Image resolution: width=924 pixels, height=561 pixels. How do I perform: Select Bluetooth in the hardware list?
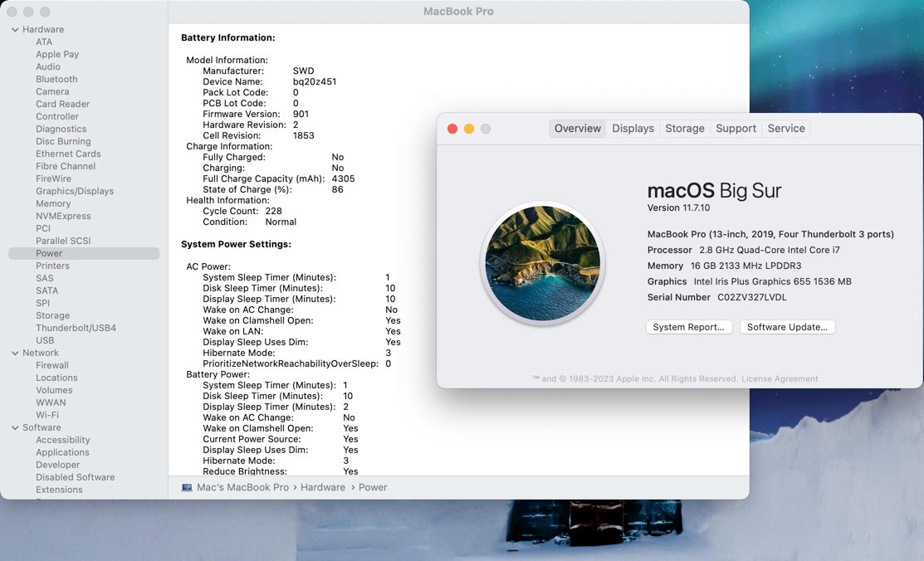[x=56, y=80]
